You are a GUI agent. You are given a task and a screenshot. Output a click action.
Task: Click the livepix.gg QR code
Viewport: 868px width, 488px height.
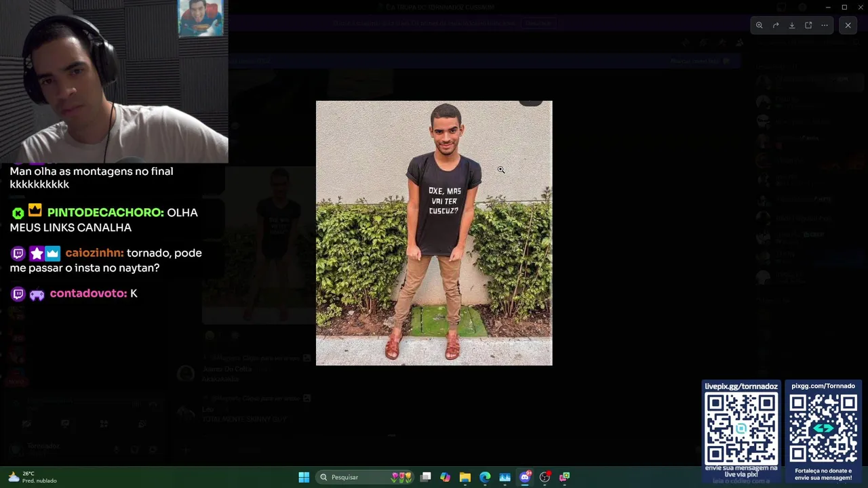click(741, 428)
